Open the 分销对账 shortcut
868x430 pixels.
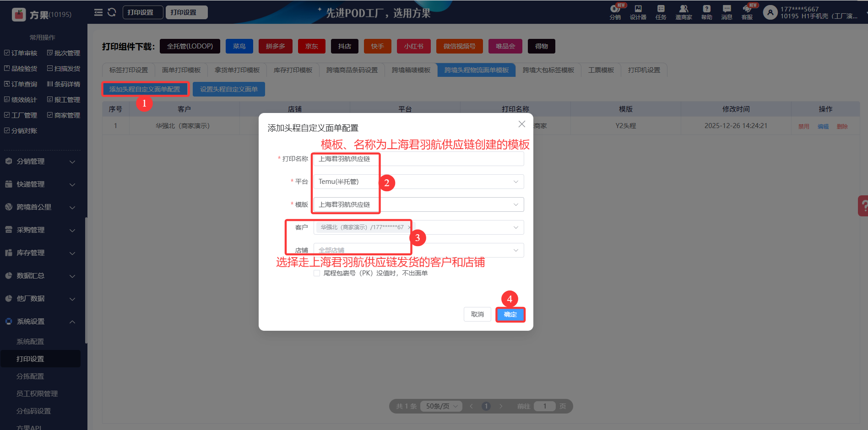click(x=21, y=131)
